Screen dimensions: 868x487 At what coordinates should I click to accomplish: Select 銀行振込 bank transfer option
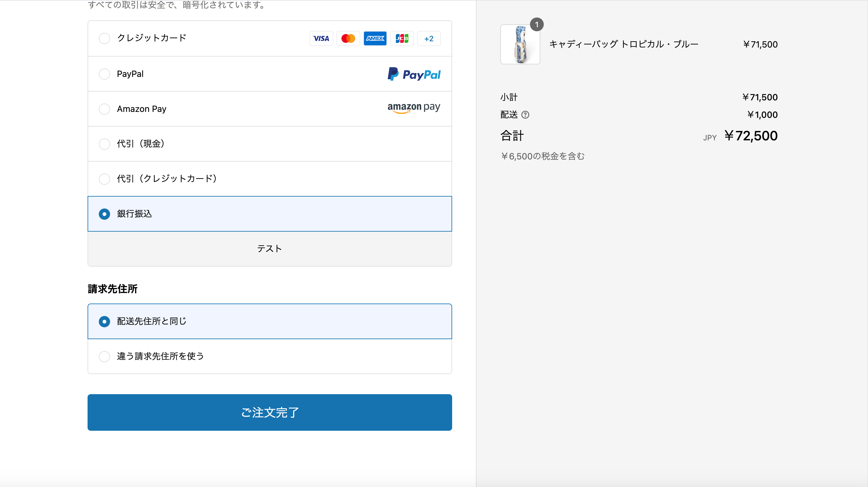(104, 214)
